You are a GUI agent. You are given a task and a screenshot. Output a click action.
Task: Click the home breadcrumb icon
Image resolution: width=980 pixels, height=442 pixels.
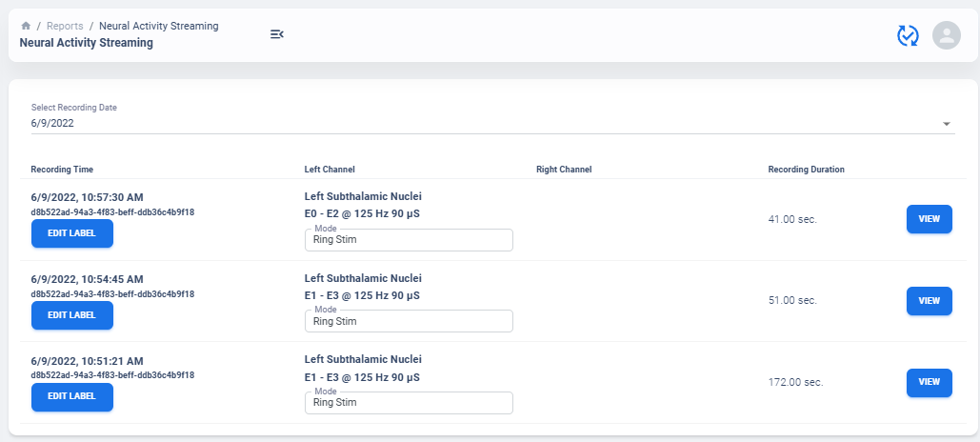26,26
